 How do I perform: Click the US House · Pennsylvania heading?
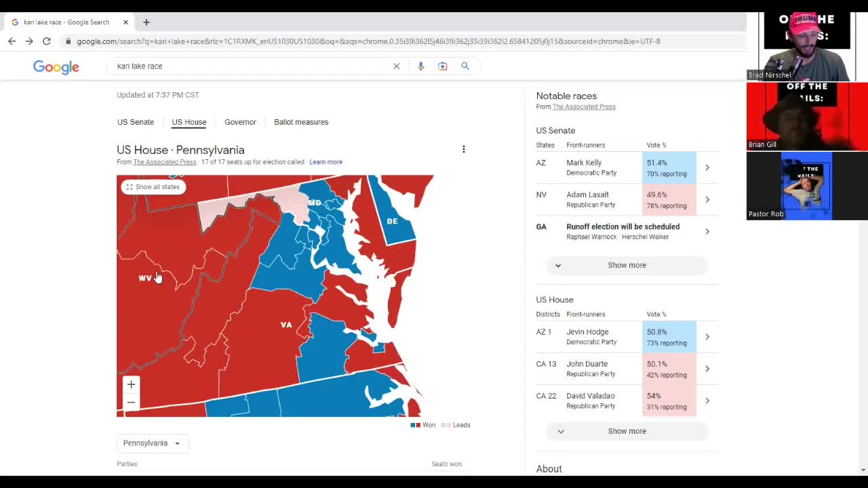coord(180,150)
